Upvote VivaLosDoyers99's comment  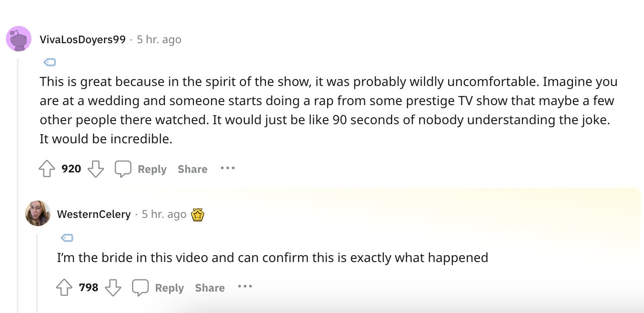[x=46, y=169]
